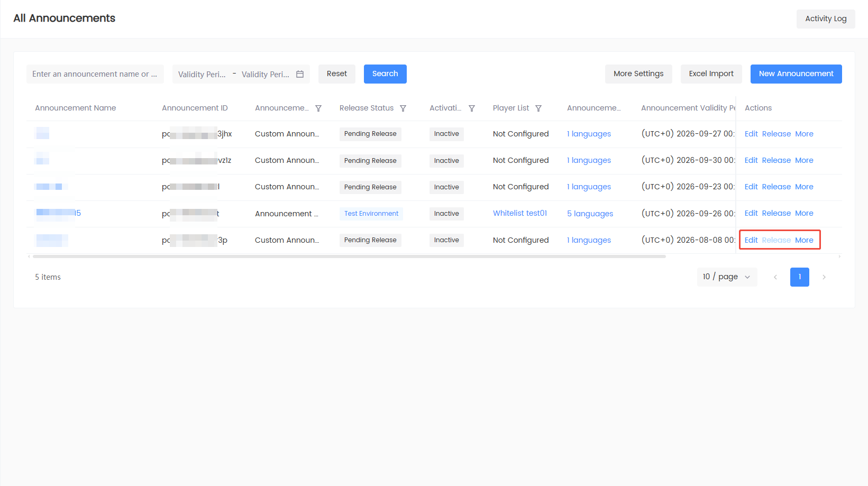Expand the 10 / page size dropdown
Image resolution: width=868 pixels, height=486 pixels.
pos(727,277)
